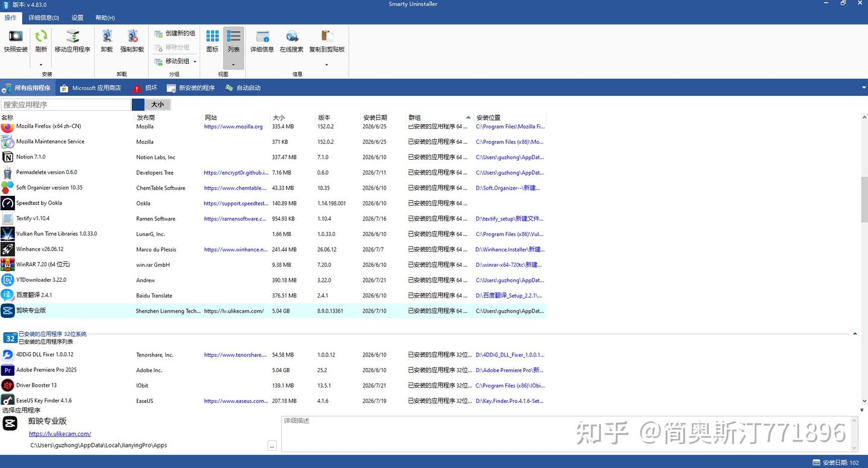
Task: Select the WinRAR 7.20 icon
Action: click(x=7, y=265)
